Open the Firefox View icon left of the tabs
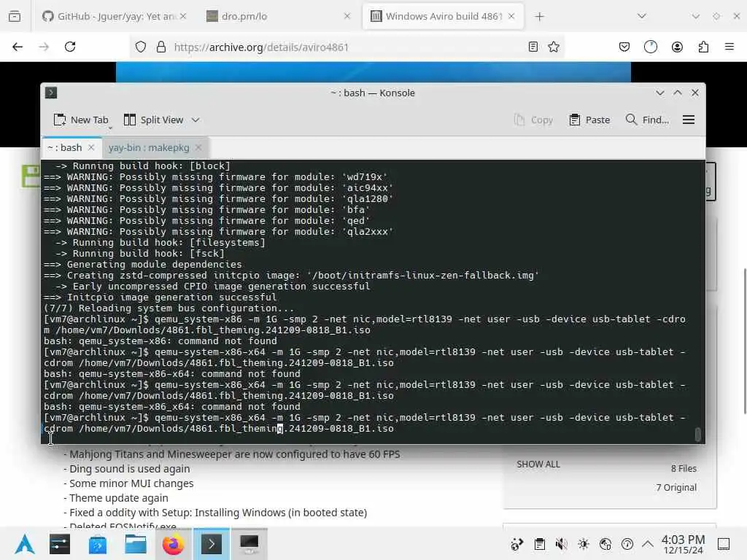 pos(15,16)
